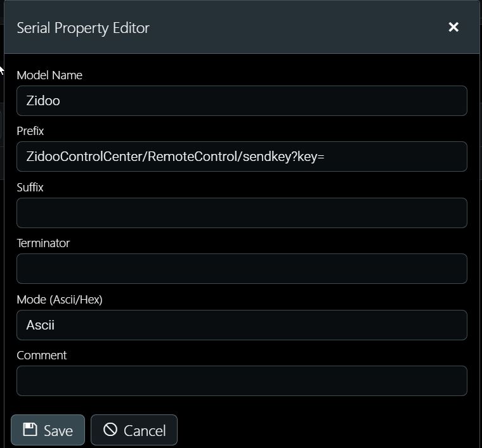Activate the empty Terminator input field

click(x=242, y=269)
